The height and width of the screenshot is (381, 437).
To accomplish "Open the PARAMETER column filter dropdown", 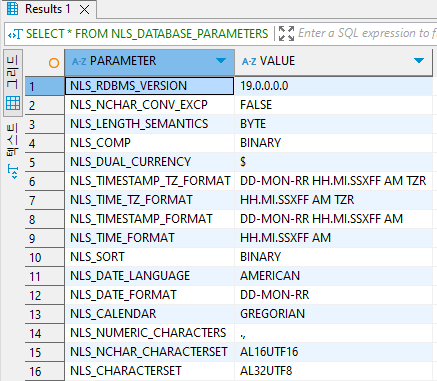I will (221, 61).
